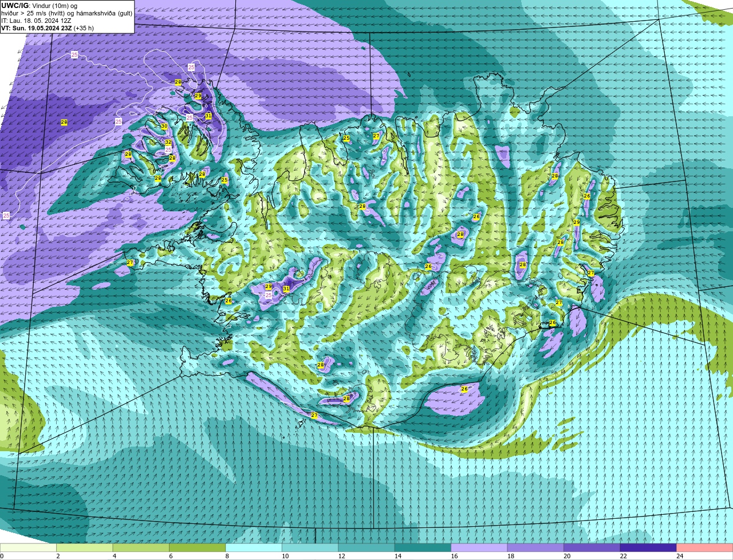Choose the 6–8 m/s olive green legend swatch
Screen dimensions: 733x560
[x=198, y=548]
